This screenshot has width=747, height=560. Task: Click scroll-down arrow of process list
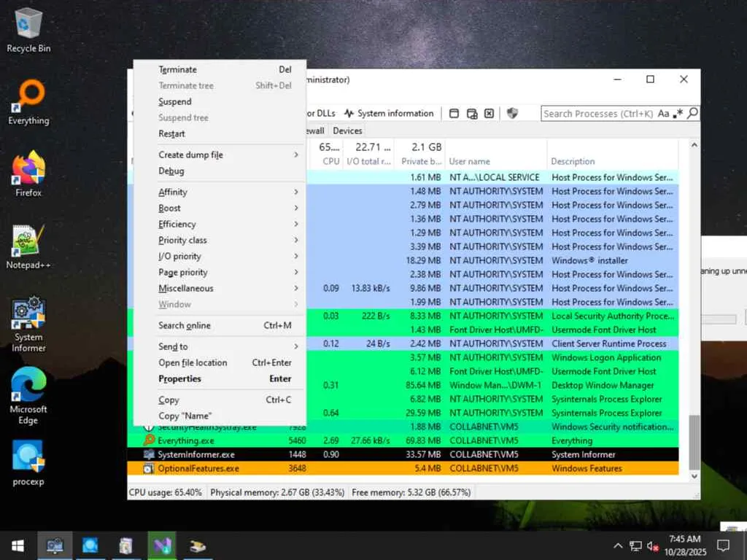click(694, 475)
